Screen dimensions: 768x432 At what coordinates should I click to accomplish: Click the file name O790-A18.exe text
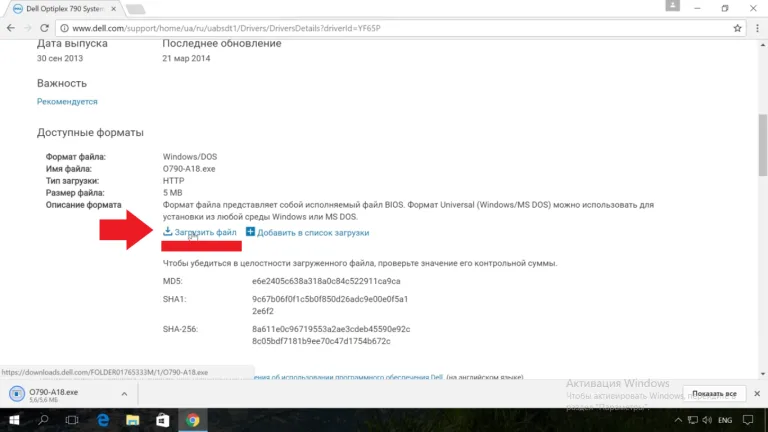click(189, 169)
